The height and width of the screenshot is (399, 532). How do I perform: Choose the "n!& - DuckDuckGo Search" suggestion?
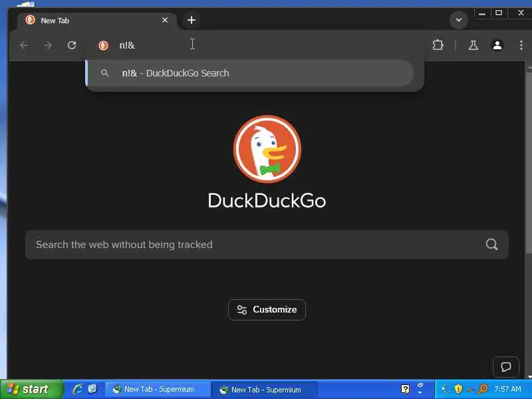click(x=250, y=73)
